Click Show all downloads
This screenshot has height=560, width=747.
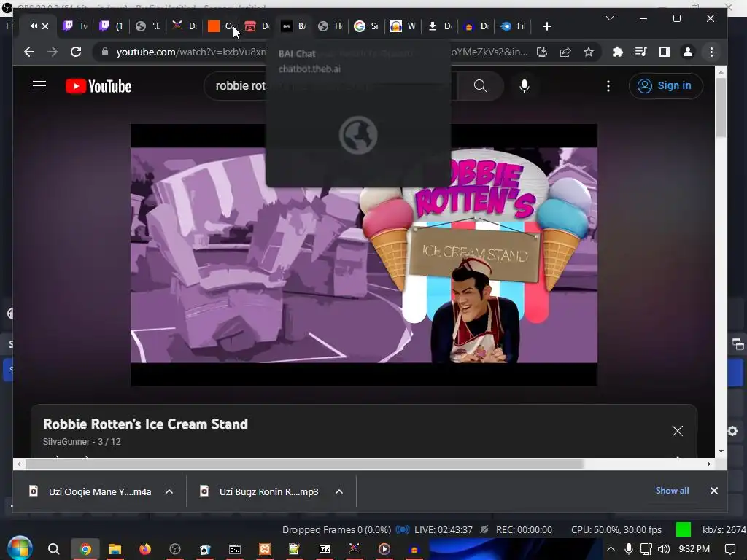click(672, 491)
